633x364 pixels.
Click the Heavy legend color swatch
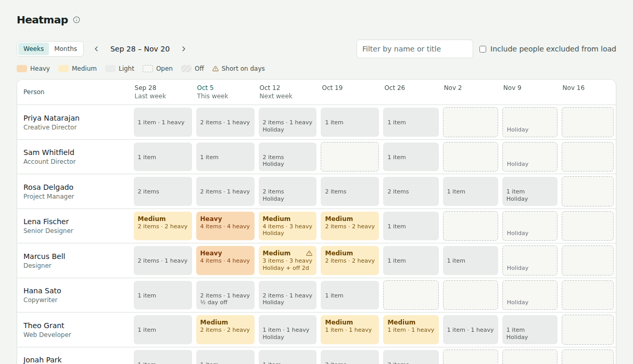tap(22, 69)
